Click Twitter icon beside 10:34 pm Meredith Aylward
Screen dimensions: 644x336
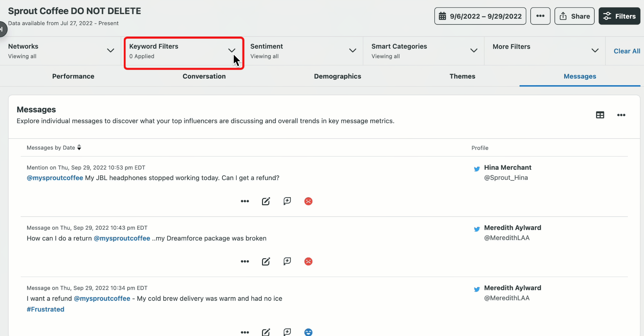click(x=477, y=289)
